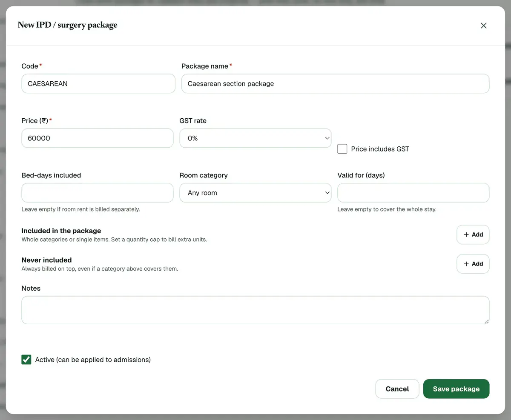Click the 'Price includes GST' label
Screen dimensions: 511x420
click(x=380, y=149)
